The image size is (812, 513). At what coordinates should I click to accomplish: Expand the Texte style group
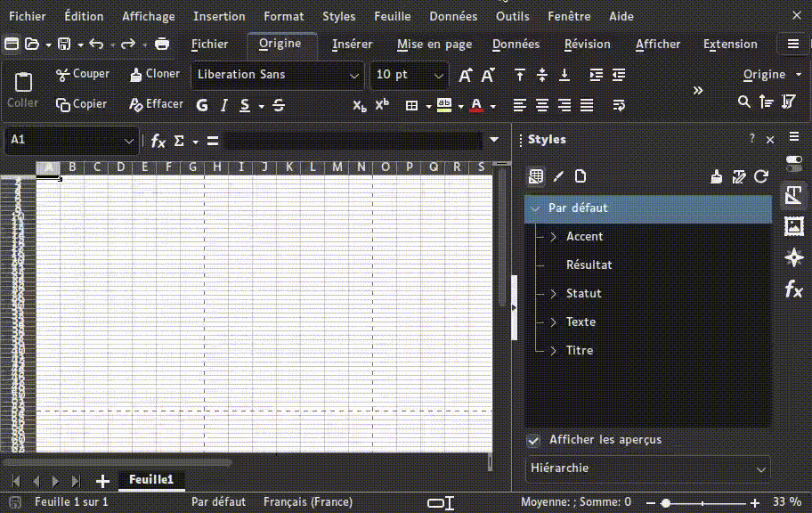click(553, 322)
